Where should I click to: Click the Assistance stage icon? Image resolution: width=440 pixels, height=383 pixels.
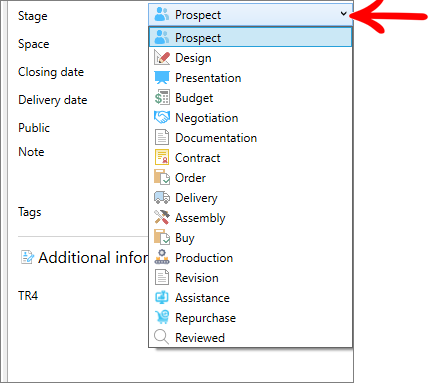point(162,297)
